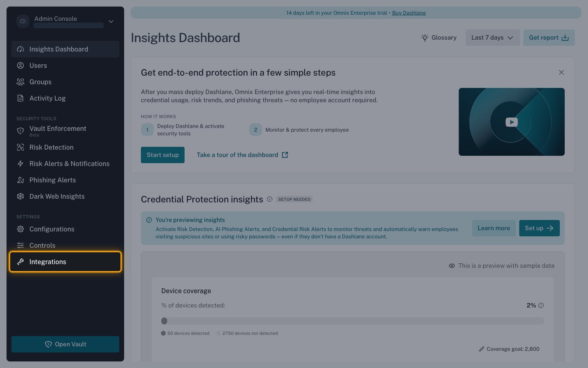Click the Phishing Alerts icon
Viewport: 588px width, 368px height.
pyautogui.click(x=20, y=180)
